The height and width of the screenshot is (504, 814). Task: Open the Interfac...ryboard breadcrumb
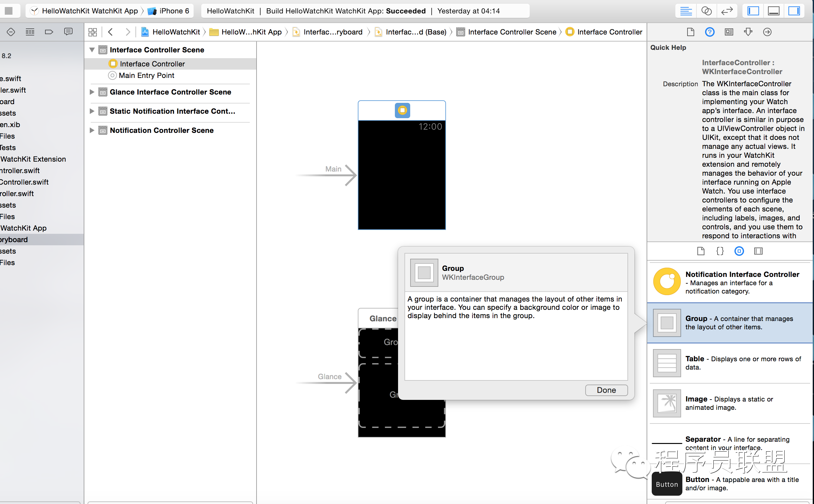click(x=328, y=32)
